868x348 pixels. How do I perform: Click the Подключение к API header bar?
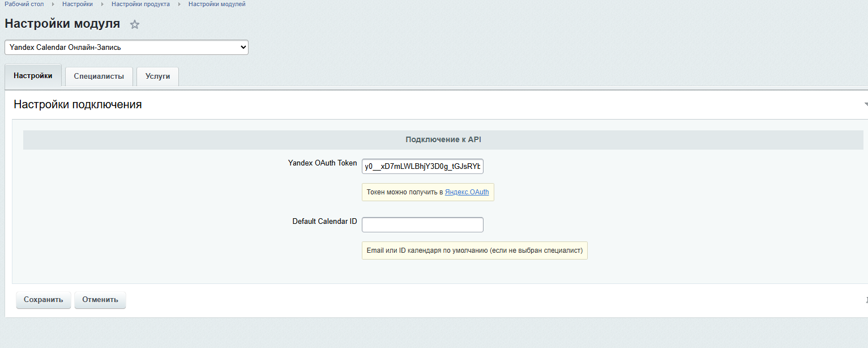tap(443, 140)
